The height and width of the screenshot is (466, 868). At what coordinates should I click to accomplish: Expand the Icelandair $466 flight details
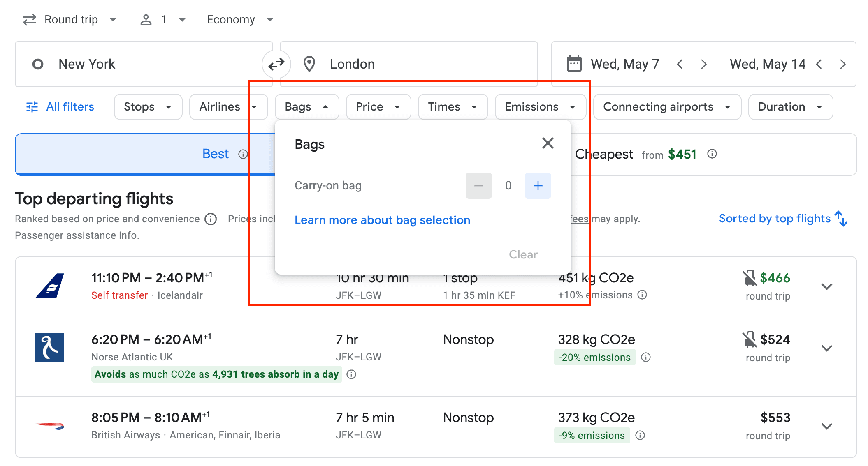827,286
